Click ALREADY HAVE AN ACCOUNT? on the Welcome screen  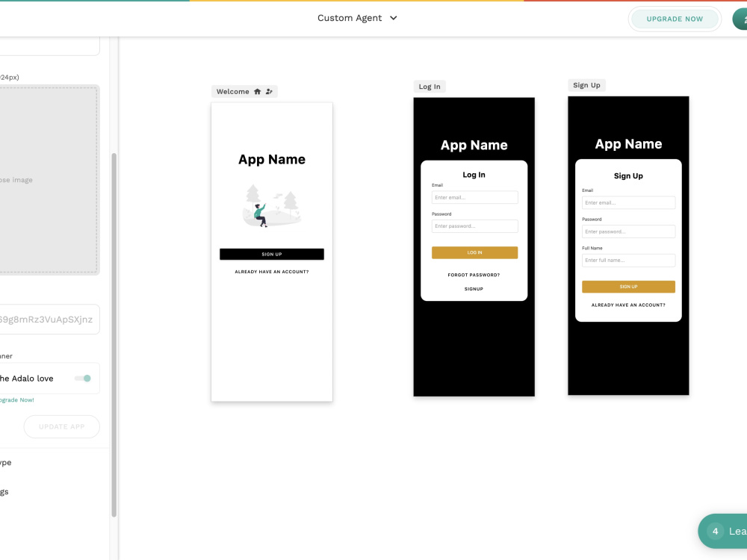click(272, 272)
